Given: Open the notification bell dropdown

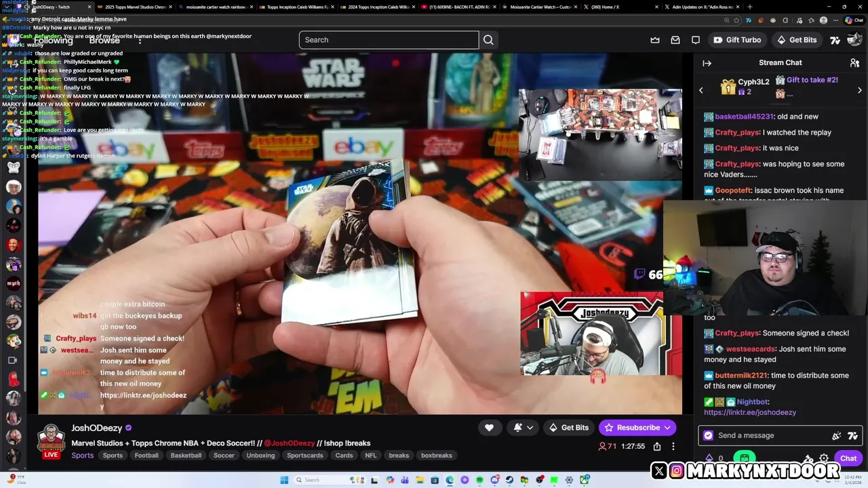Looking at the screenshot, I should click(524, 428).
